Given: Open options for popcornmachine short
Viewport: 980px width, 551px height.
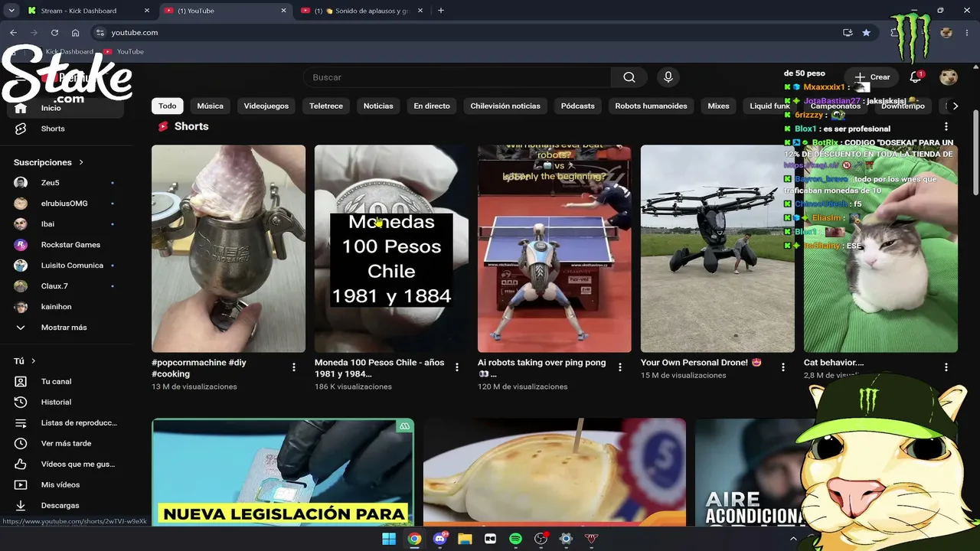Looking at the screenshot, I should pyautogui.click(x=293, y=367).
